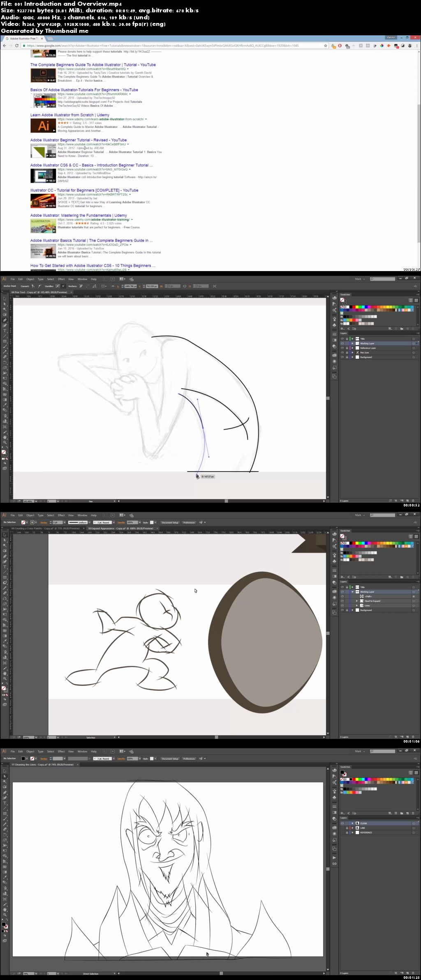This screenshot has height=980, width=421.
Task: Select the Pen tool in Cleaning the Lines frame
Action: click(5, 792)
